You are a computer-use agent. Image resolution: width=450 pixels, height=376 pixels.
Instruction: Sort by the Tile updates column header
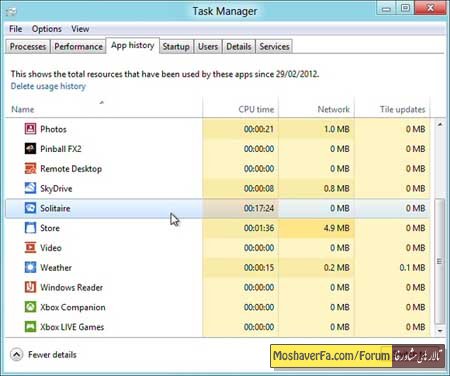click(392, 108)
